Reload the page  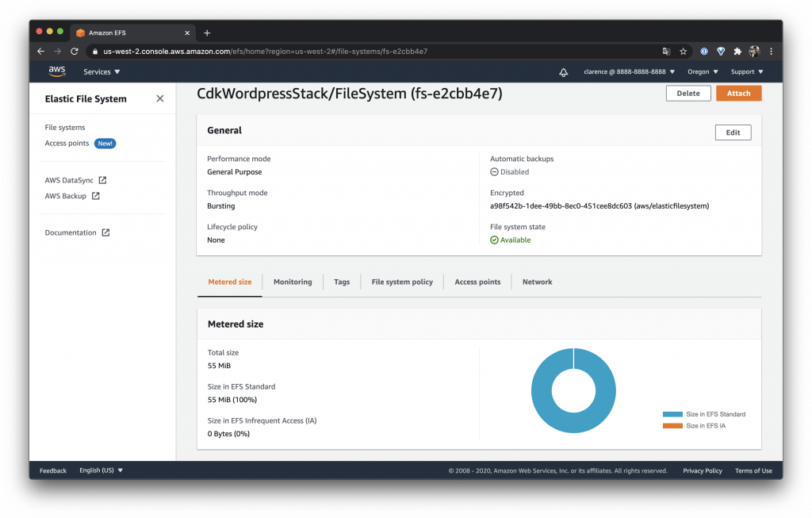point(75,52)
